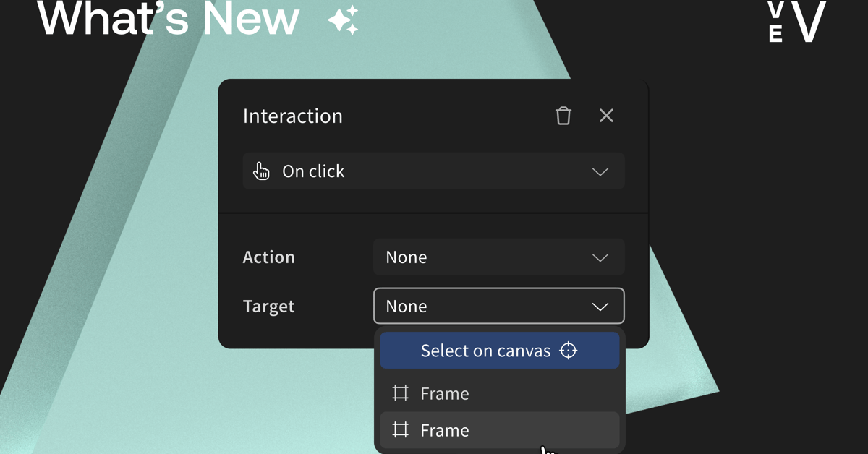Screen dimensions: 868x454
Task: Close the Interaction panel with the X button
Action: point(606,116)
